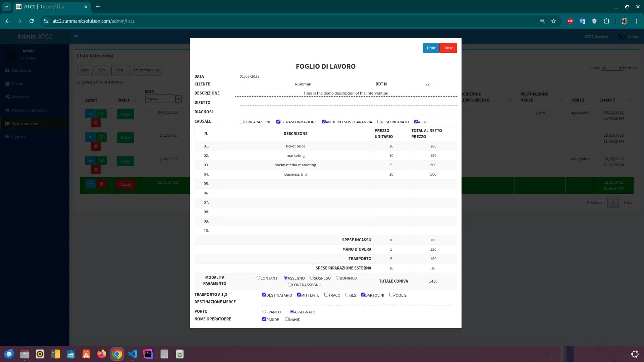This screenshot has width=644, height=362.
Task: View the 24/11/2022 record eye icon
Action: point(90,114)
